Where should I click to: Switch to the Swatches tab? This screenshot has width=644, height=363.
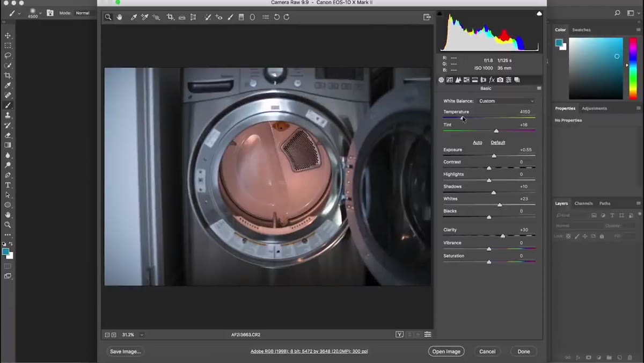pos(581,30)
